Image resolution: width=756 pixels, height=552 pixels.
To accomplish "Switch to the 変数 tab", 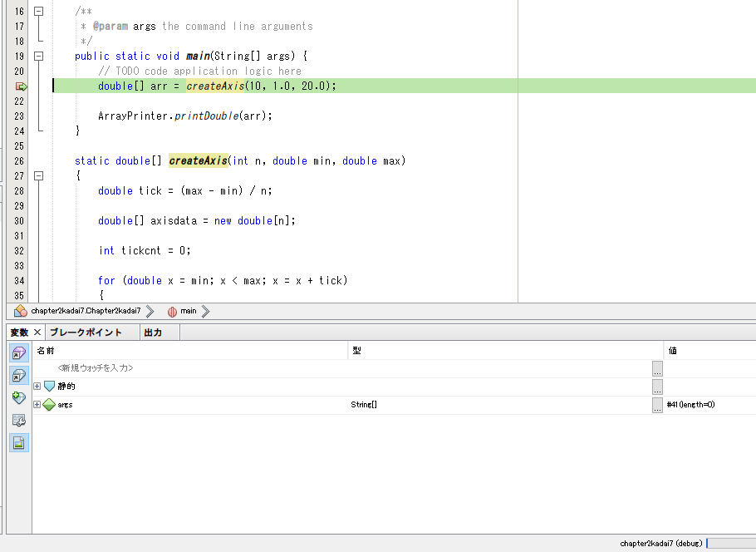I will point(19,333).
